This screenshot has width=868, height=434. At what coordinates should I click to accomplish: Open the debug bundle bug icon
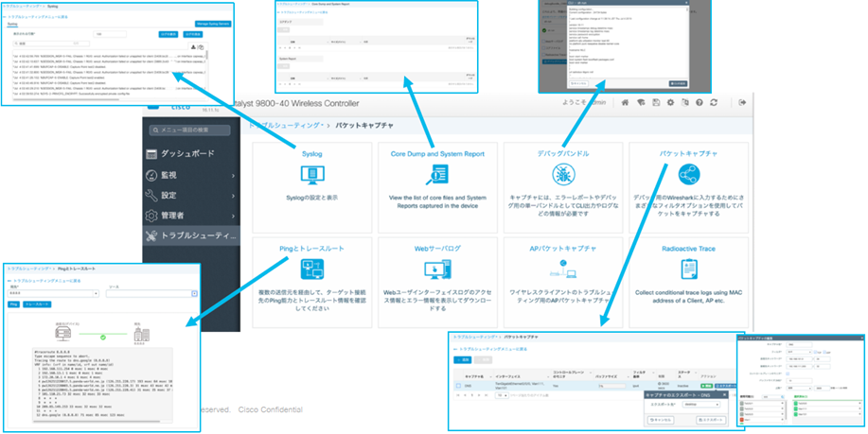tap(563, 174)
